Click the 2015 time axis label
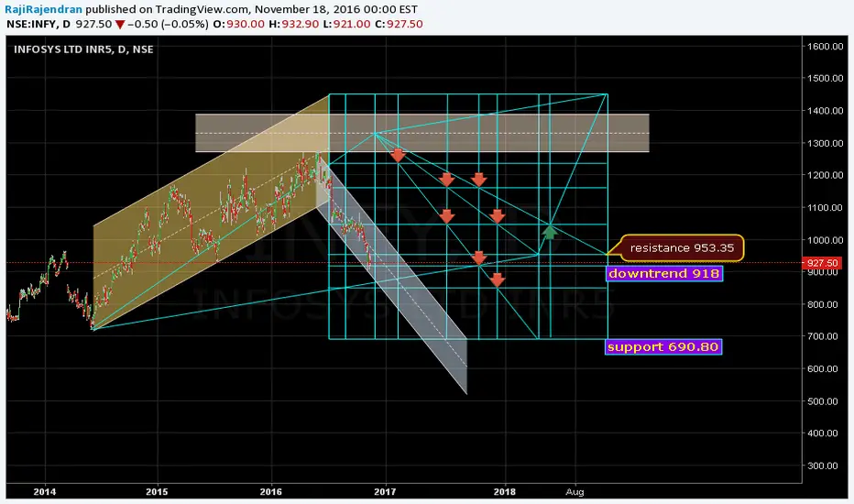854x504 pixels. pos(157,492)
